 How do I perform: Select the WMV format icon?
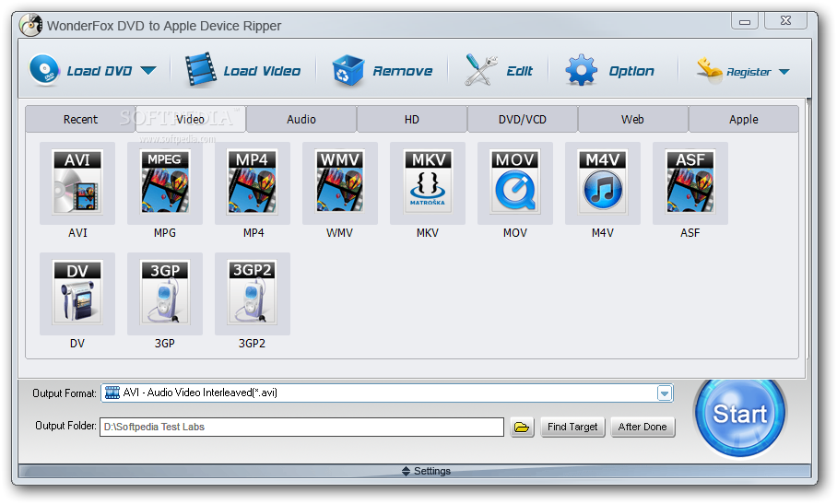pos(339,182)
